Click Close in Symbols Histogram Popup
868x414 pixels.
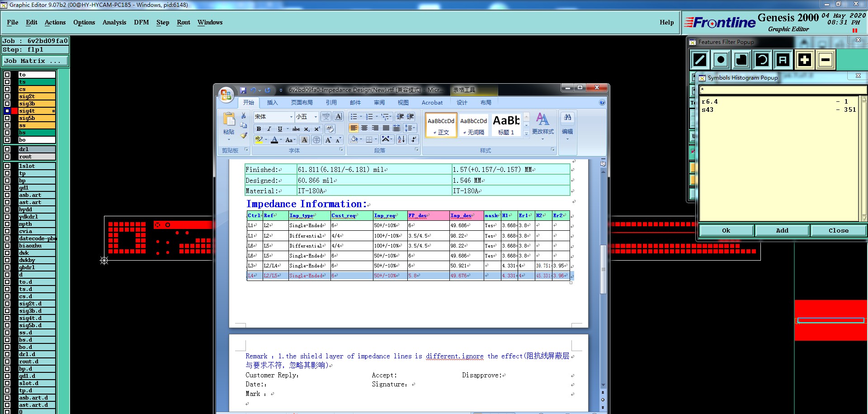(839, 231)
